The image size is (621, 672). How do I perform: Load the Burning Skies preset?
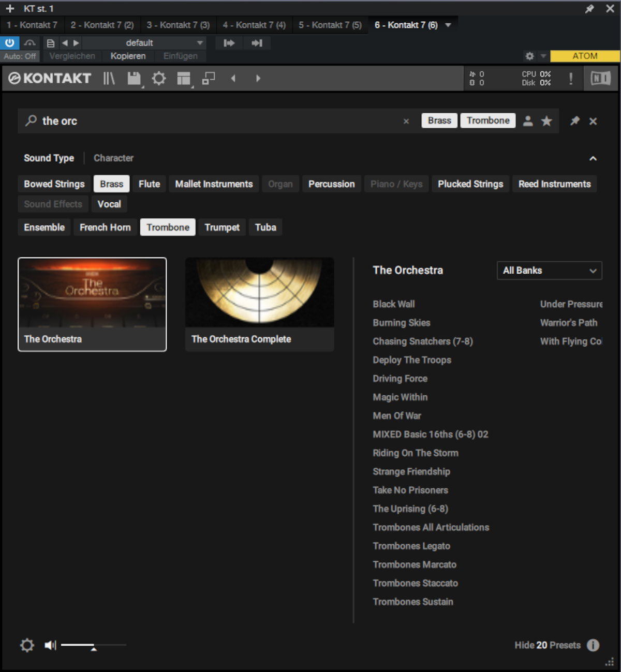coord(402,323)
